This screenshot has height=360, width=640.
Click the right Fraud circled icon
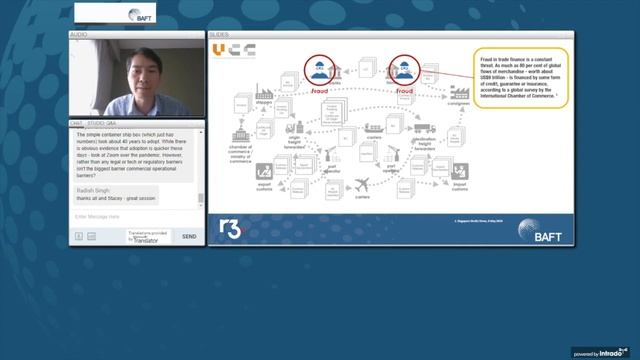tap(404, 71)
